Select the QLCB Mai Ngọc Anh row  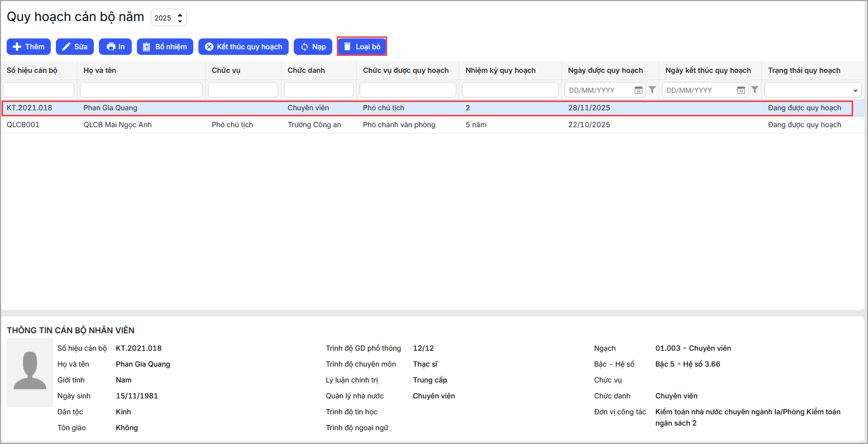click(x=117, y=125)
